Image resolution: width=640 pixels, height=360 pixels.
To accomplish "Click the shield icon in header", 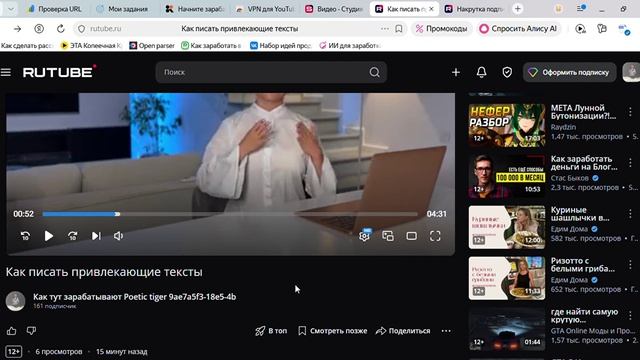I will click(x=507, y=72).
